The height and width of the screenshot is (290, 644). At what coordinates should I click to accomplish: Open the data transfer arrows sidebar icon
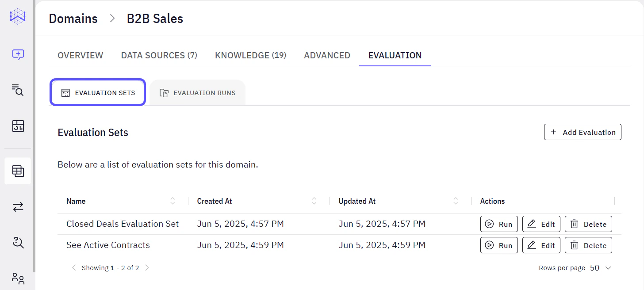(x=18, y=207)
